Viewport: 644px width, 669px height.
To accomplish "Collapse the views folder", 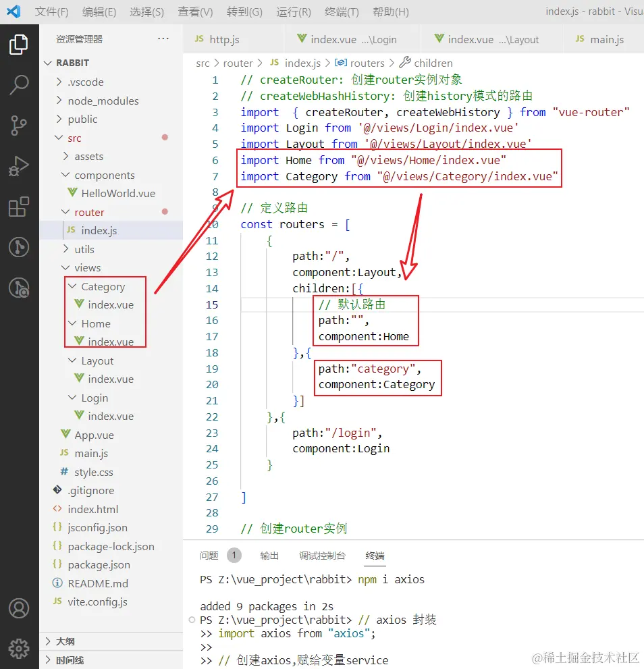I will 87,268.
